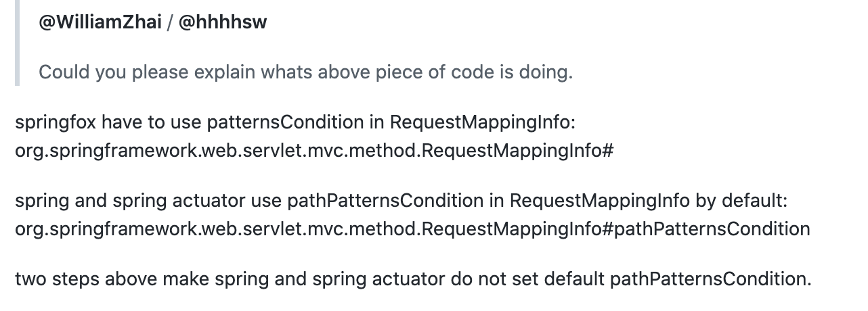Open the @hhhhsw user mention
This screenshot has width=868, height=311.
coord(222,22)
